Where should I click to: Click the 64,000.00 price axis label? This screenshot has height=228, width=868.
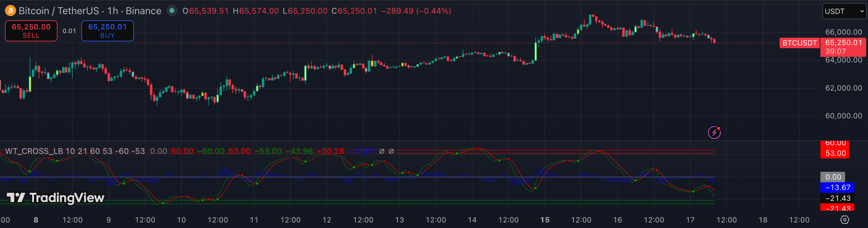coord(843,60)
